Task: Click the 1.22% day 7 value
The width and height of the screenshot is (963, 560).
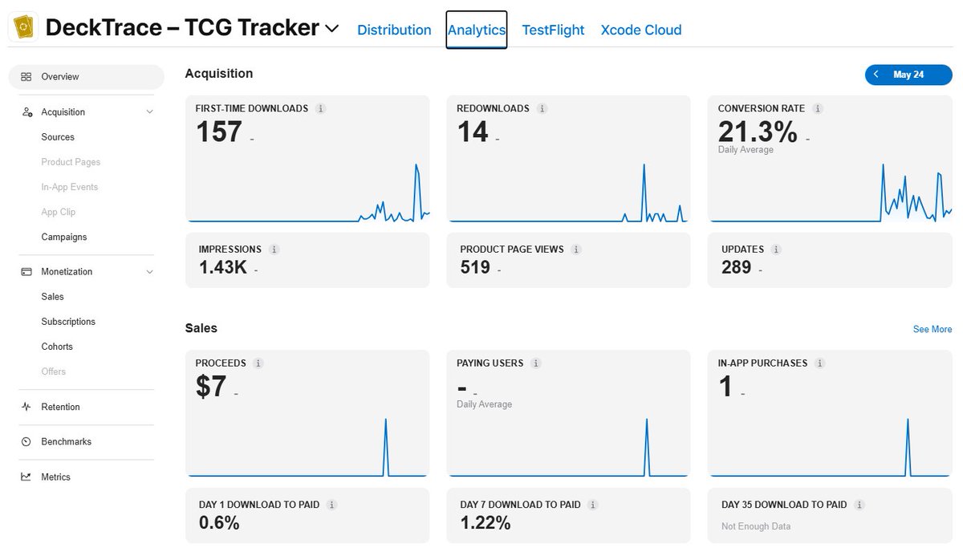Action: click(x=486, y=523)
